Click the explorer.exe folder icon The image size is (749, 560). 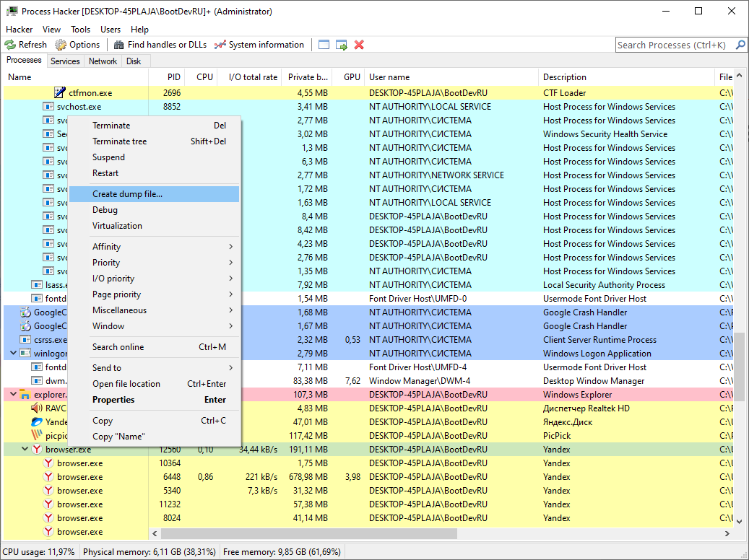[x=25, y=394]
